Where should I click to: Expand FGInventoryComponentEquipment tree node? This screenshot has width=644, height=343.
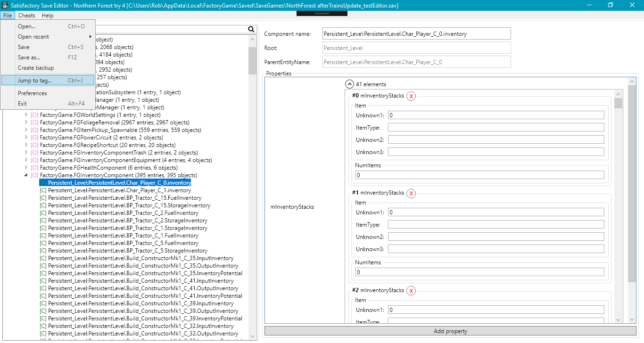pos(26,160)
